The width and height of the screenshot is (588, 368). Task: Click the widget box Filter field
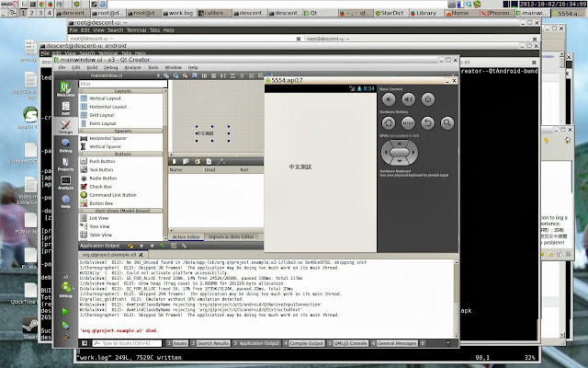pos(123,84)
